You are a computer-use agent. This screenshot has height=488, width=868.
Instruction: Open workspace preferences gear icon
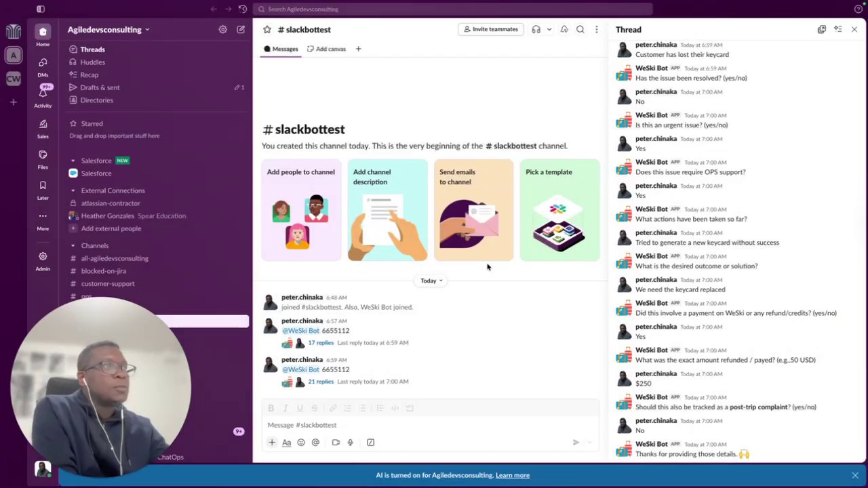222,30
